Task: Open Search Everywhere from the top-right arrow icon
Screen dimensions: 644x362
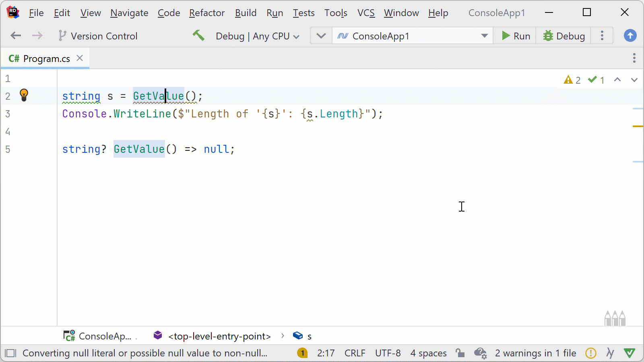Action: [x=630, y=35]
